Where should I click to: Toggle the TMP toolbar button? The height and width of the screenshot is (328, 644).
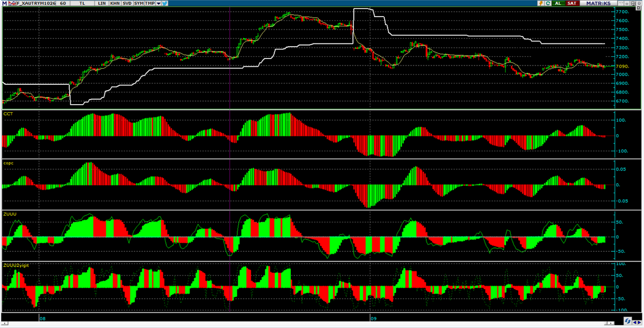[x=151, y=3]
